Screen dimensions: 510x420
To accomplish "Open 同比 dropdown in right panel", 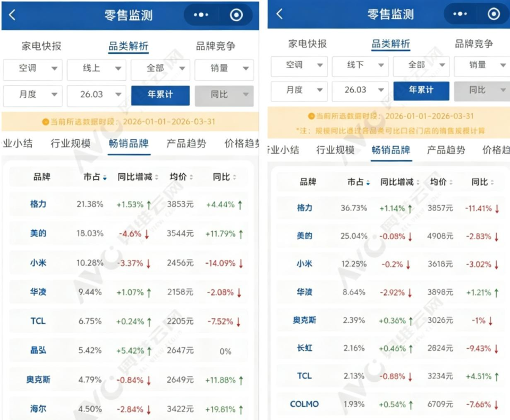I will pyautogui.click(x=482, y=91).
